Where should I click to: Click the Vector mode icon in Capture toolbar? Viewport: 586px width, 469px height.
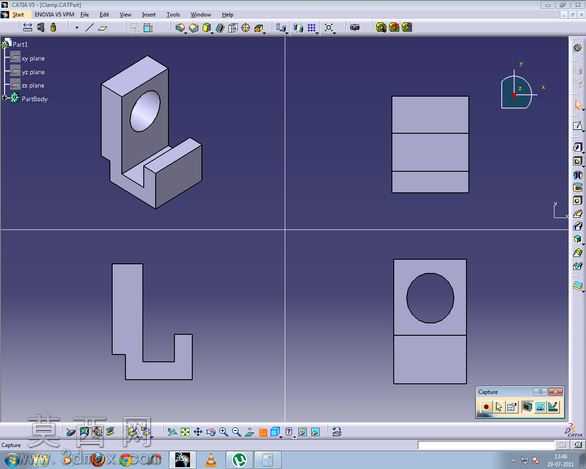[x=540, y=407]
